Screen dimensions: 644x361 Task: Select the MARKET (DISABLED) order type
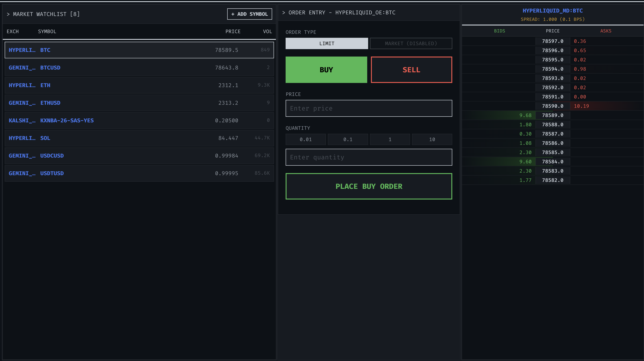(x=411, y=44)
